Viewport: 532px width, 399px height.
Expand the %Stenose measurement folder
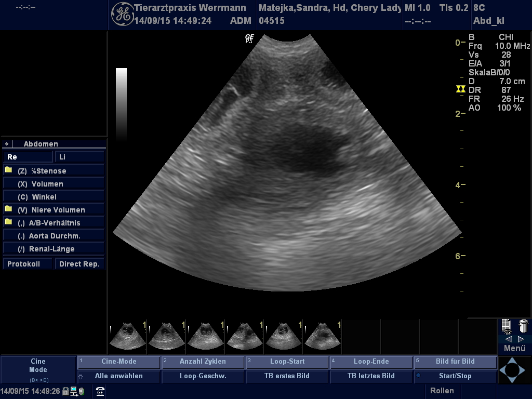click(x=8, y=170)
